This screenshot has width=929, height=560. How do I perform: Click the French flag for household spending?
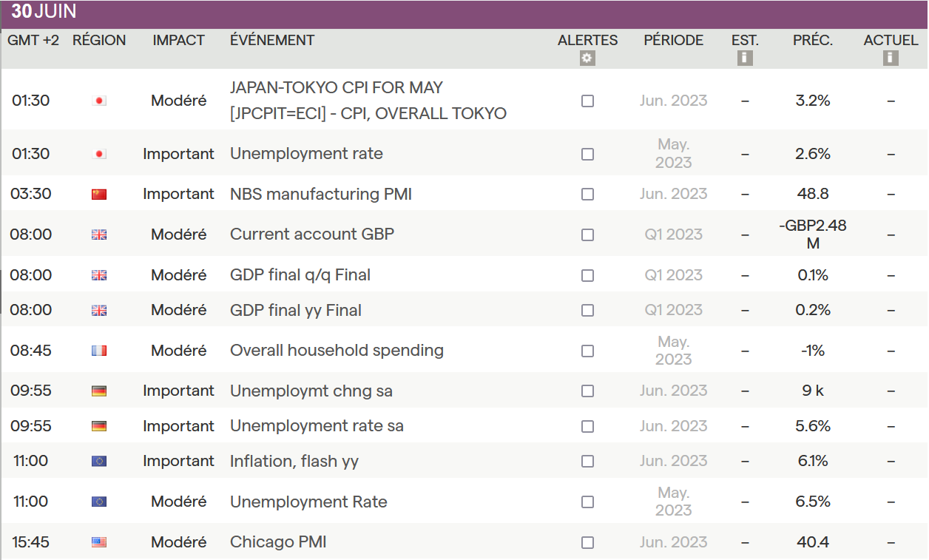pos(99,351)
